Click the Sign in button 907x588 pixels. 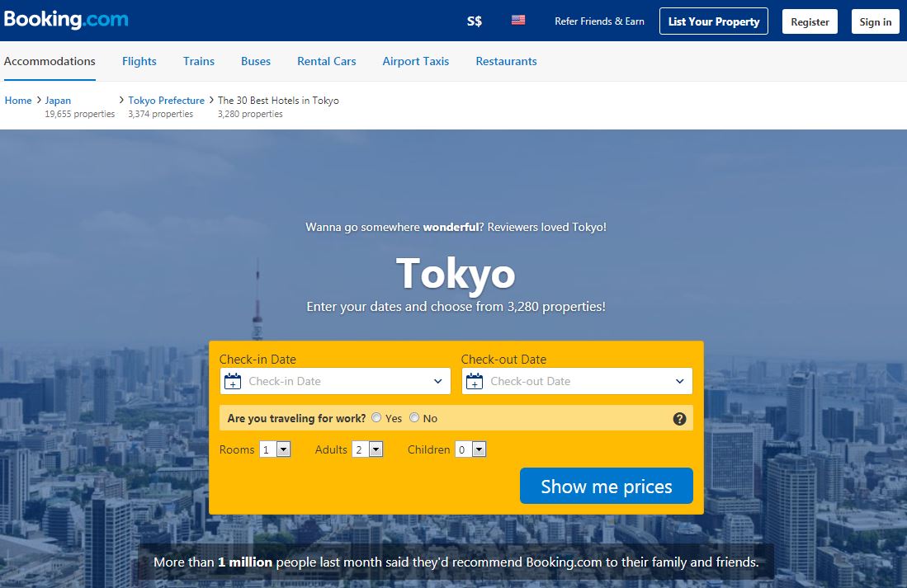[875, 22]
